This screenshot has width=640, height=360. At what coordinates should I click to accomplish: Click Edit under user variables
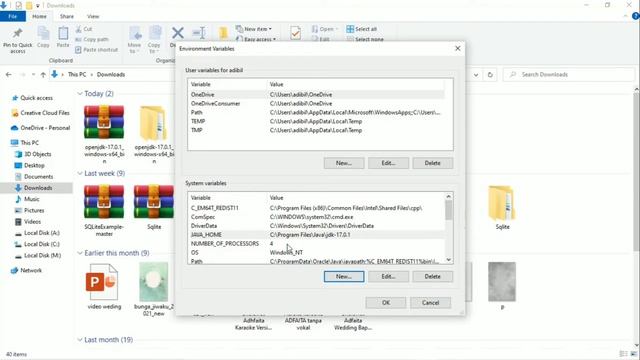tap(388, 163)
